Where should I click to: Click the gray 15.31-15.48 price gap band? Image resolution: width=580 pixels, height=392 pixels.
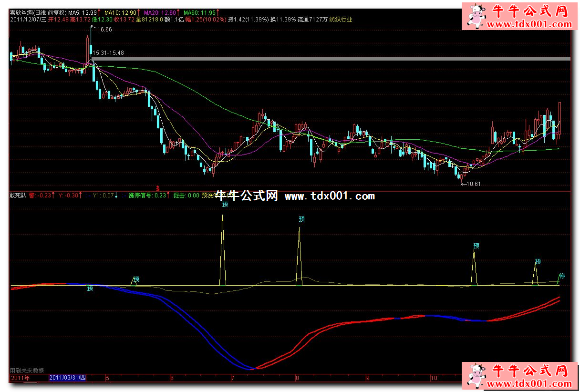[334, 59]
